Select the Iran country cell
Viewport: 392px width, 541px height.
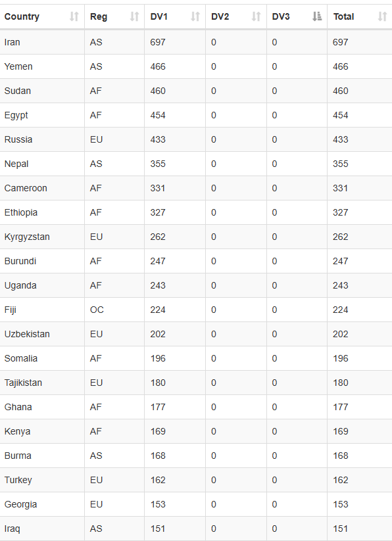pos(42,42)
